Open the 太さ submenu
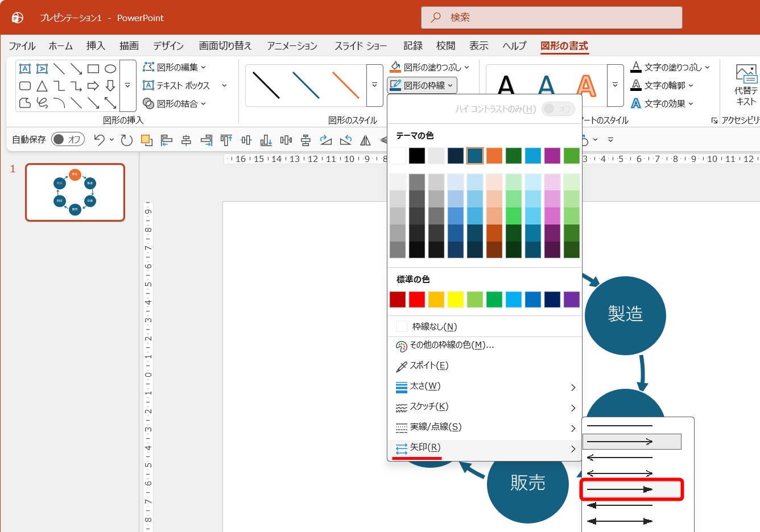Image resolution: width=760 pixels, height=532 pixels. [485, 386]
